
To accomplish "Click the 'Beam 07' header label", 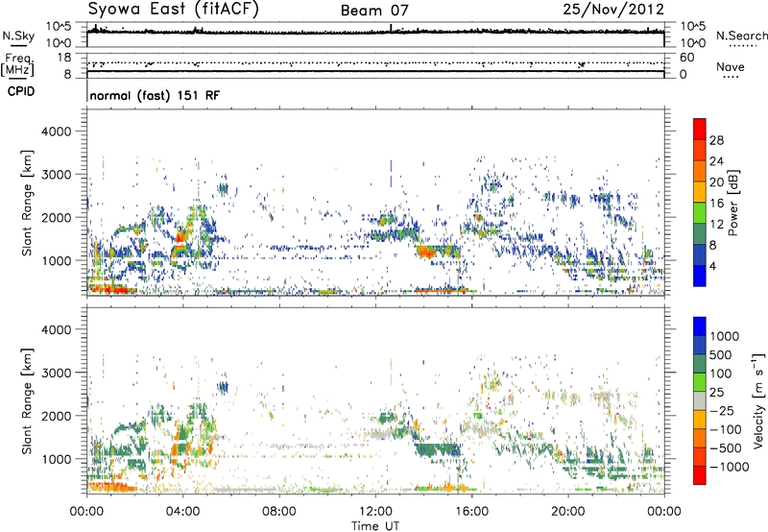I will coord(374,11).
